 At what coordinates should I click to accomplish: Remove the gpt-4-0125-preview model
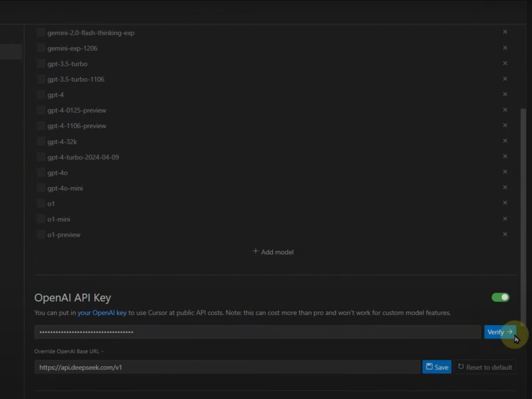505,110
